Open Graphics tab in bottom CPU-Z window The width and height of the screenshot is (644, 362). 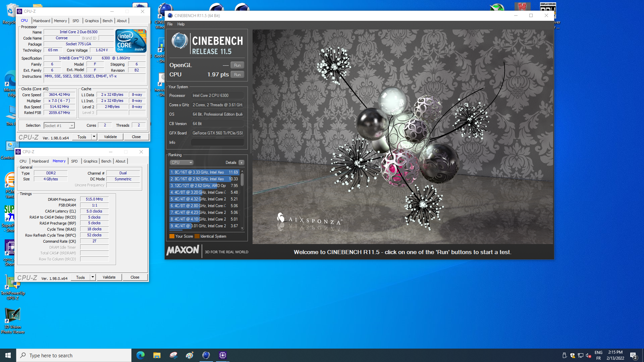90,161
